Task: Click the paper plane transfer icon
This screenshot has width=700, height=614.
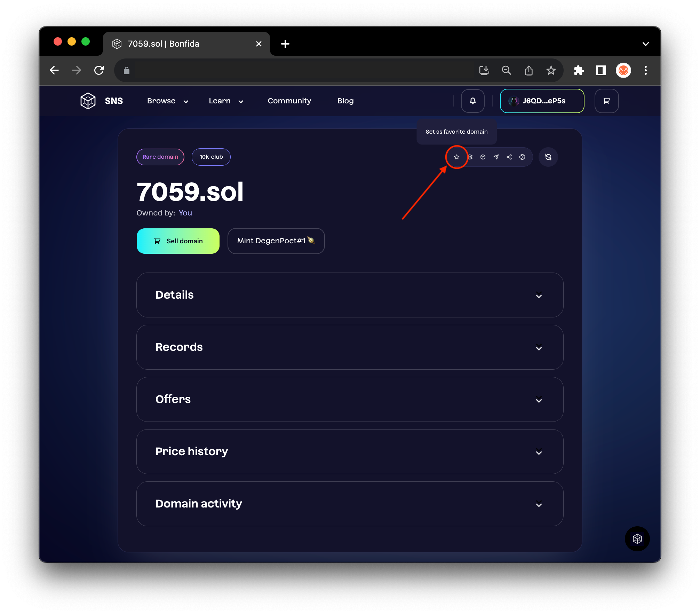Action: tap(496, 157)
